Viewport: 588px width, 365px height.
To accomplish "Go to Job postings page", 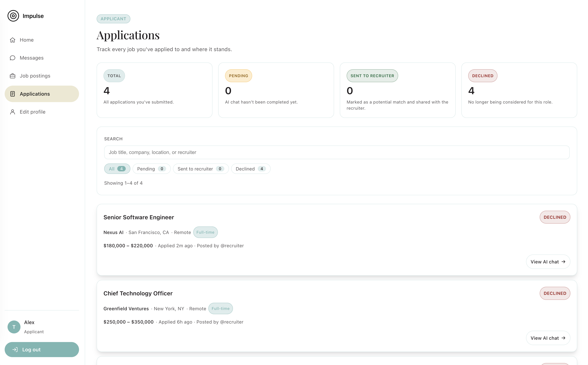I will coord(35,76).
